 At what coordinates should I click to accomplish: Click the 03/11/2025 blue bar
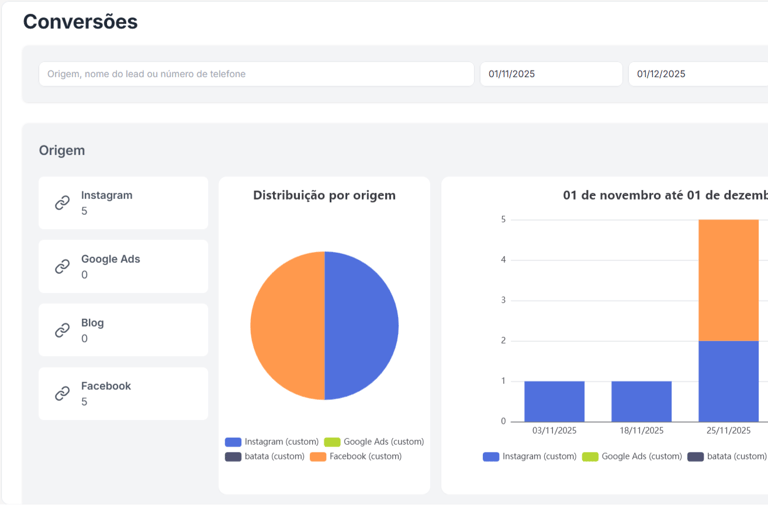(554, 401)
